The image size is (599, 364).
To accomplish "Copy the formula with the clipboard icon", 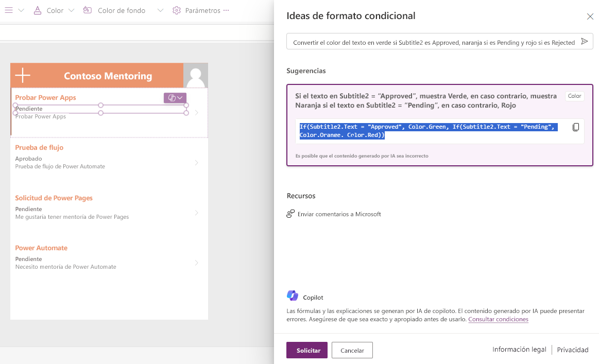I will point(576,127).
